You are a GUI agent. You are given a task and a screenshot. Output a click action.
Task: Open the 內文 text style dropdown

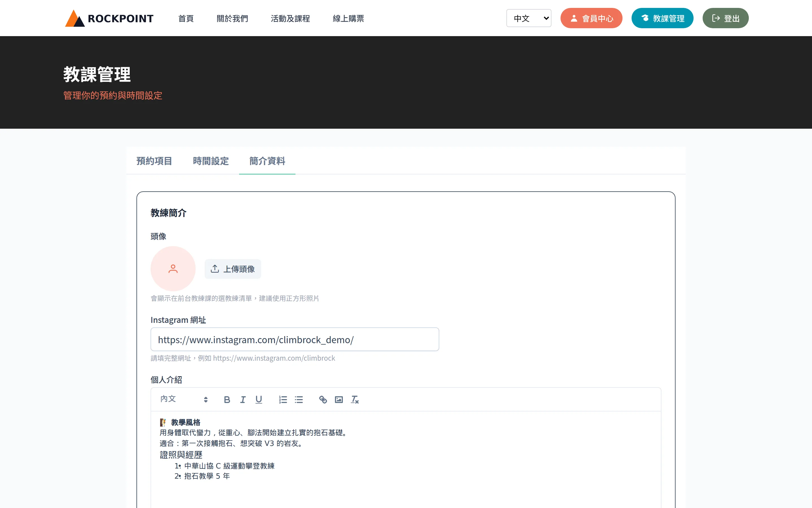[184, 399]
